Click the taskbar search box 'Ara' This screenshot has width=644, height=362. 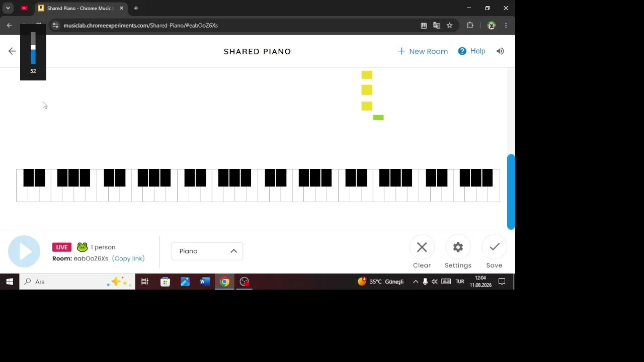pos(77,282)
